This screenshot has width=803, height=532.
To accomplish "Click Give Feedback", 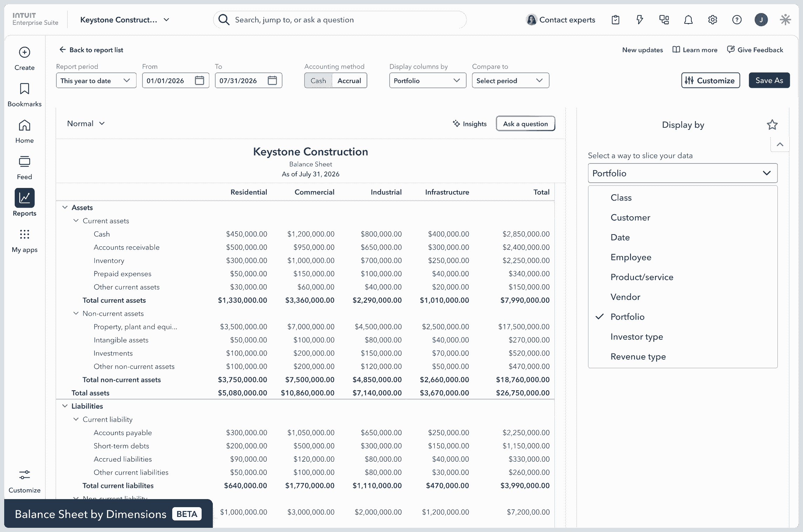I will pyautogui.click(x=755, y=50).
